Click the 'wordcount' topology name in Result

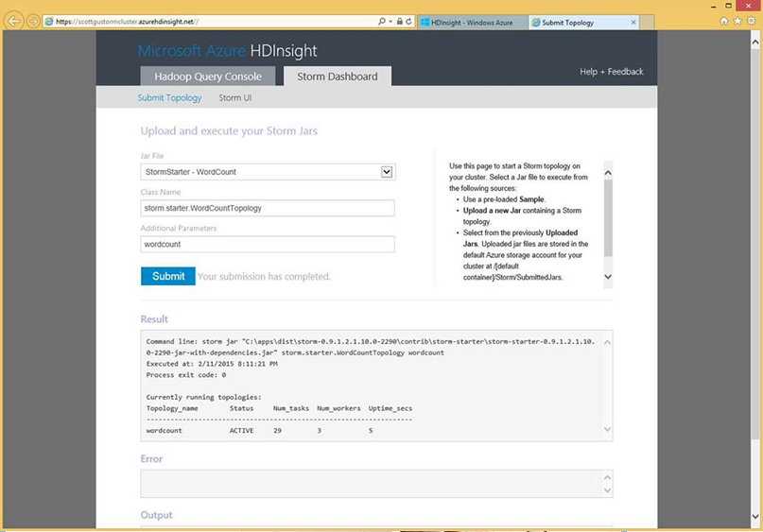click(x=164, y=430)
